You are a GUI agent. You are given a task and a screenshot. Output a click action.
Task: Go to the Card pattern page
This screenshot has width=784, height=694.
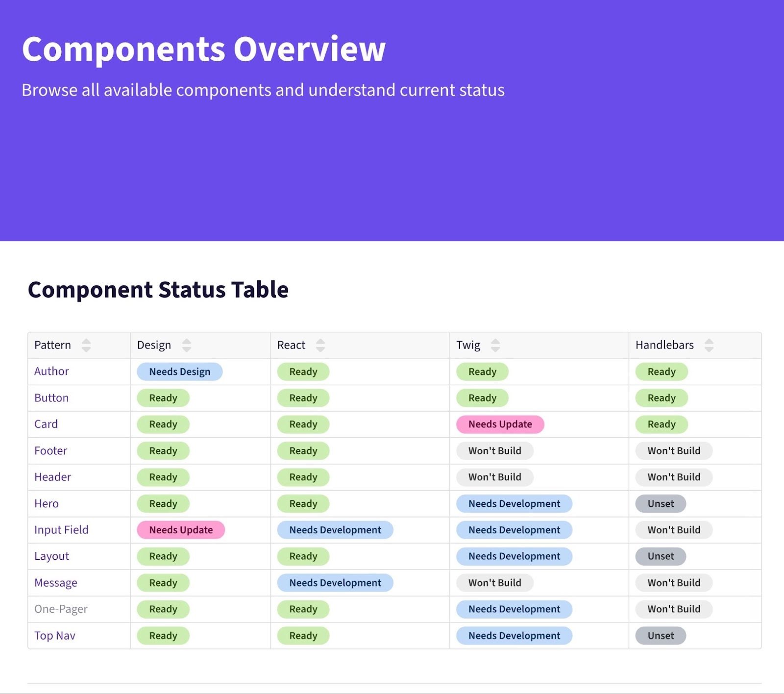(46, 424)
